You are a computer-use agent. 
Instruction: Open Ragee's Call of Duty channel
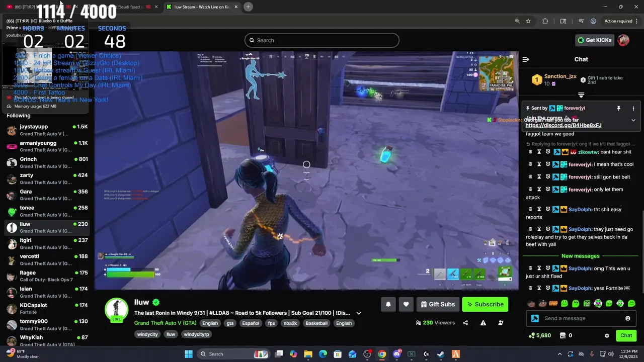[47, 276]
